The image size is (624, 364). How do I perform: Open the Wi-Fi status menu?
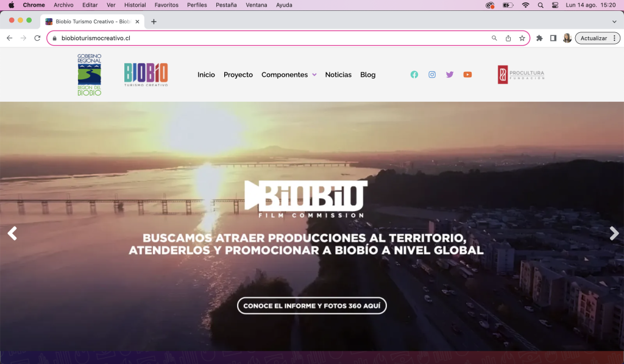click(526, 5)
